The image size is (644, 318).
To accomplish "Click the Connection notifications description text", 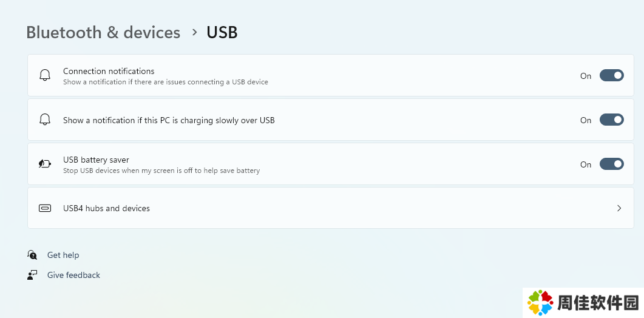I will tap(166, 82).
